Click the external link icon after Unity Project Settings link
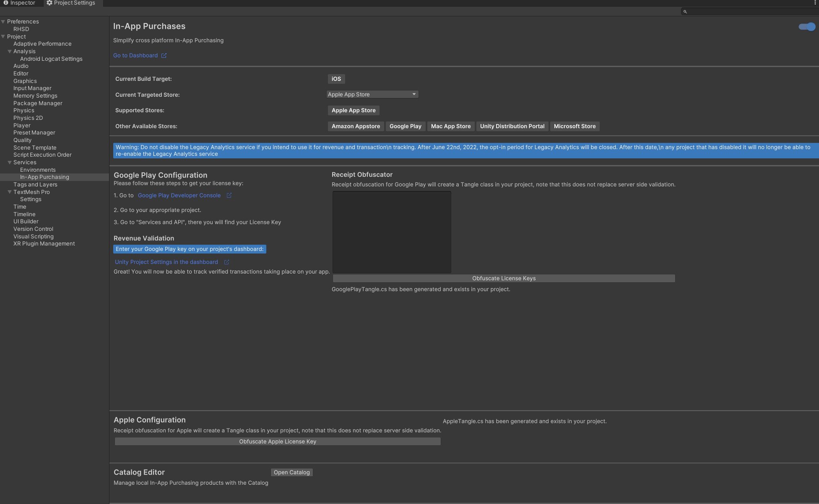819x504 pixels. pos(226,262)
